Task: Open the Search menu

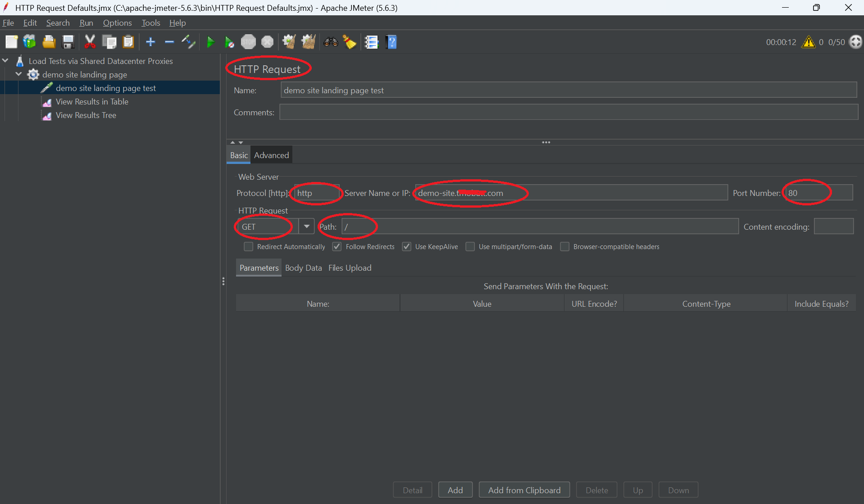Action: (58, 23)
